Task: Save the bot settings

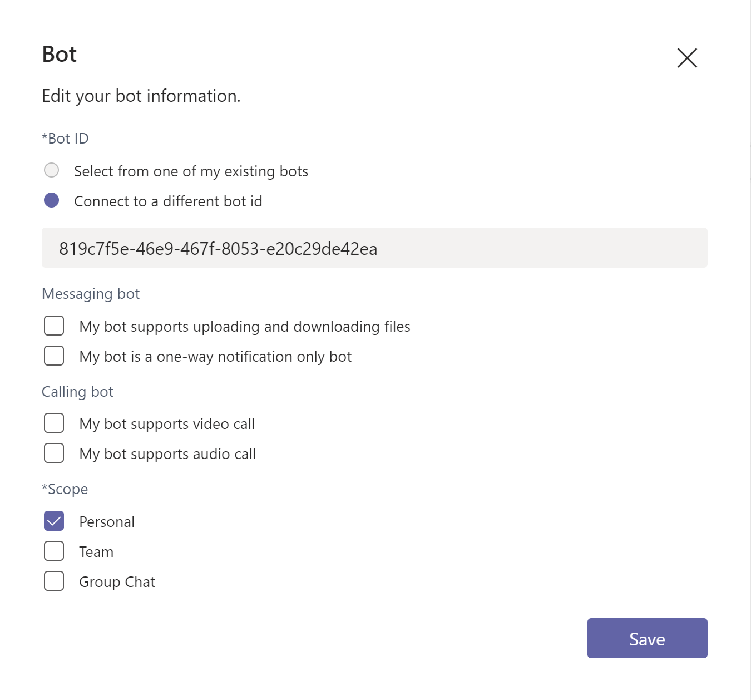Action: 648,638
